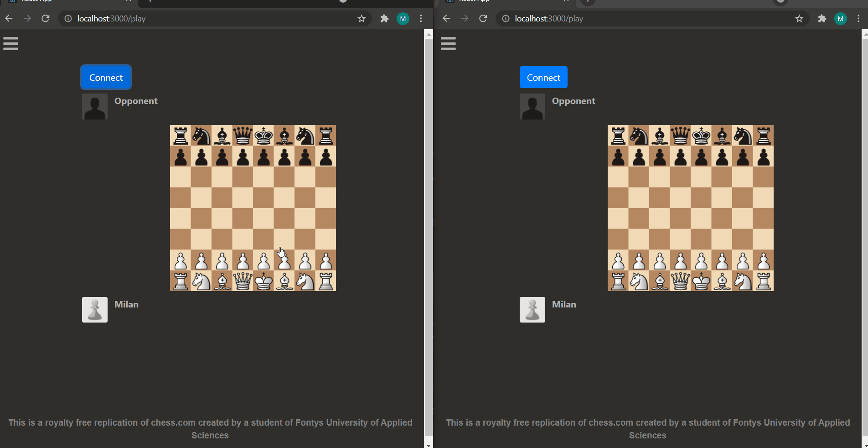Open the Chrome three-dot menu in the right window

(x=858, y=19)
